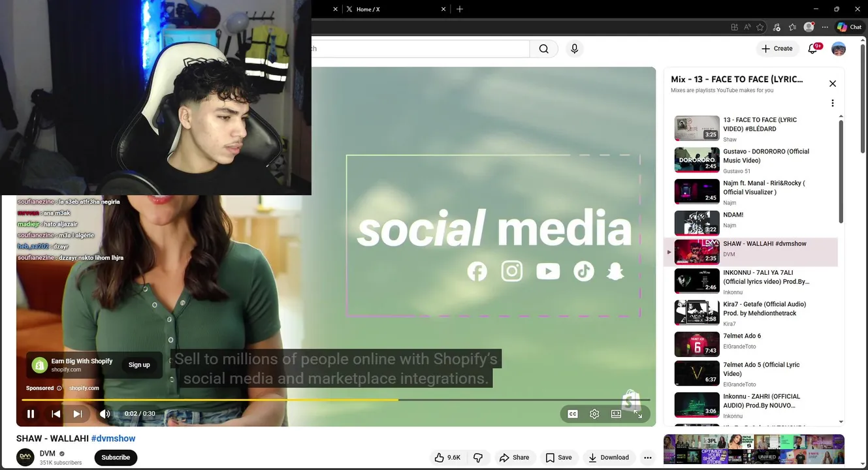Click the Shopify ad Sign up button
868x470 pixels.
(x=139, y=365)
